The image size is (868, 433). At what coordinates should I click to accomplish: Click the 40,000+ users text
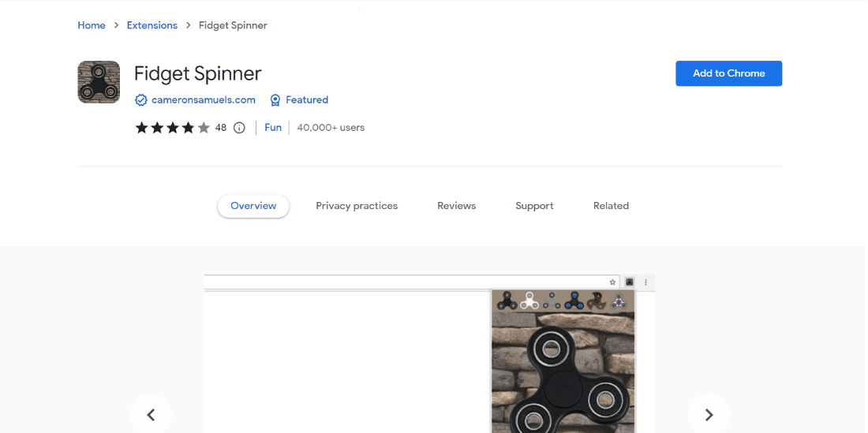click(x=331, y=128)
